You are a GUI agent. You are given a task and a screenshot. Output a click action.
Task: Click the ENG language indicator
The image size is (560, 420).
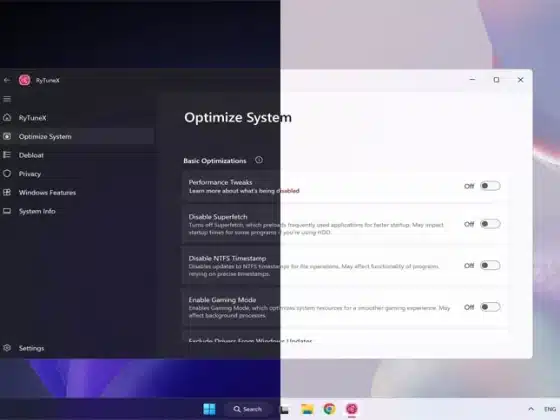[550, 409]
